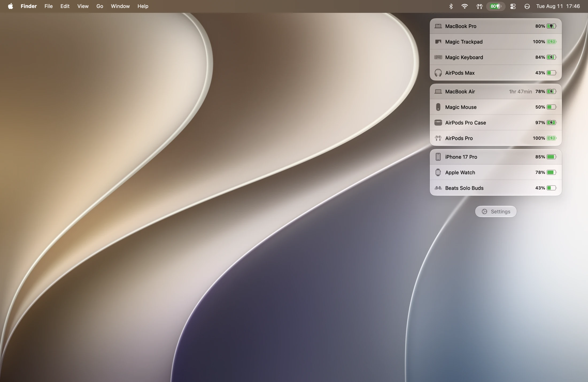Viewport: 588px width, 382px height.
Task: Click the Bluetooth icon in menu bar
Action: click(x=451, y=6)
